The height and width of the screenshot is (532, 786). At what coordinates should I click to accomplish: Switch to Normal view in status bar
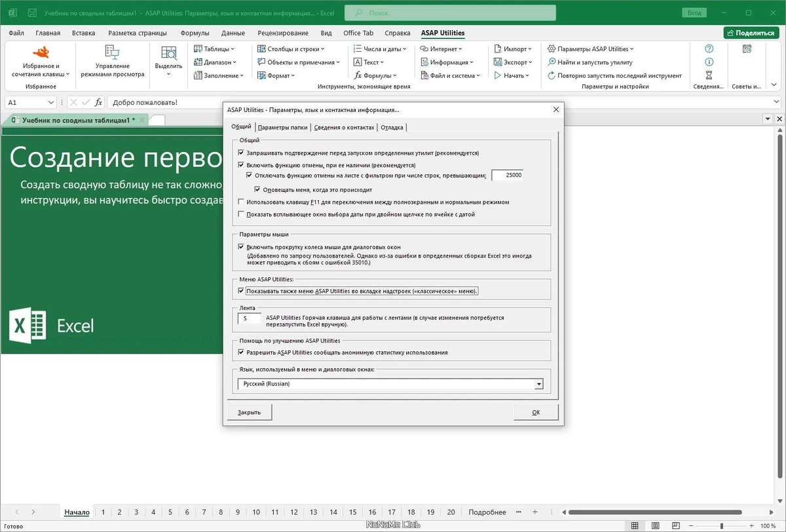634,525
